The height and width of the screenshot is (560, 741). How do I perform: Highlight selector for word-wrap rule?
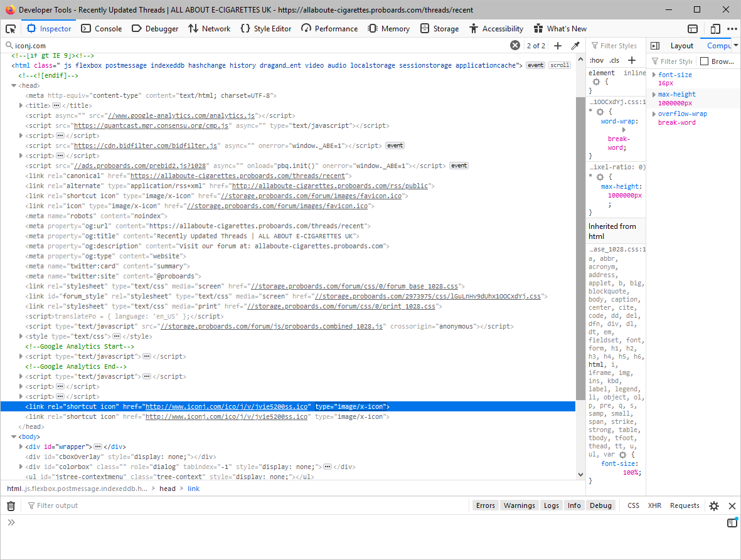pos(600,112)
